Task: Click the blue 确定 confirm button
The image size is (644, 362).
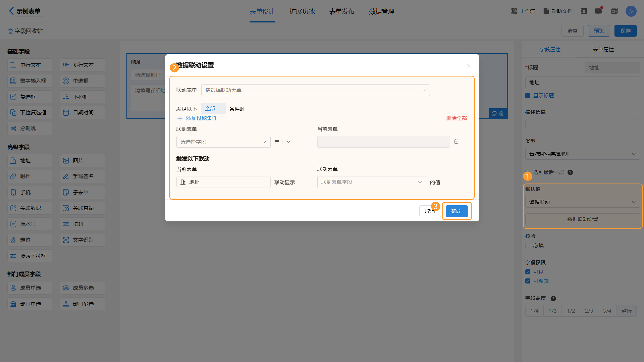Action: point(457,211)
